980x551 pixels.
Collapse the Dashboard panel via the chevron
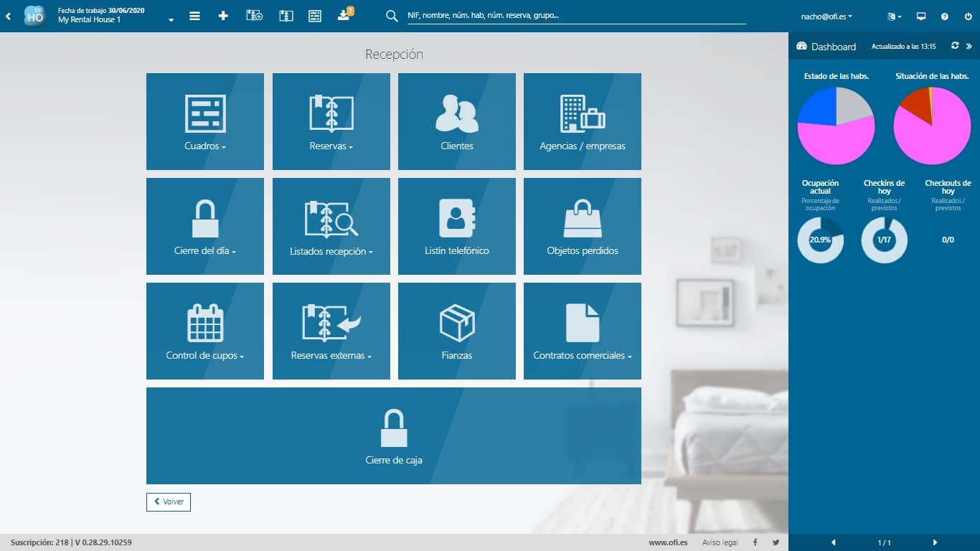970,46
